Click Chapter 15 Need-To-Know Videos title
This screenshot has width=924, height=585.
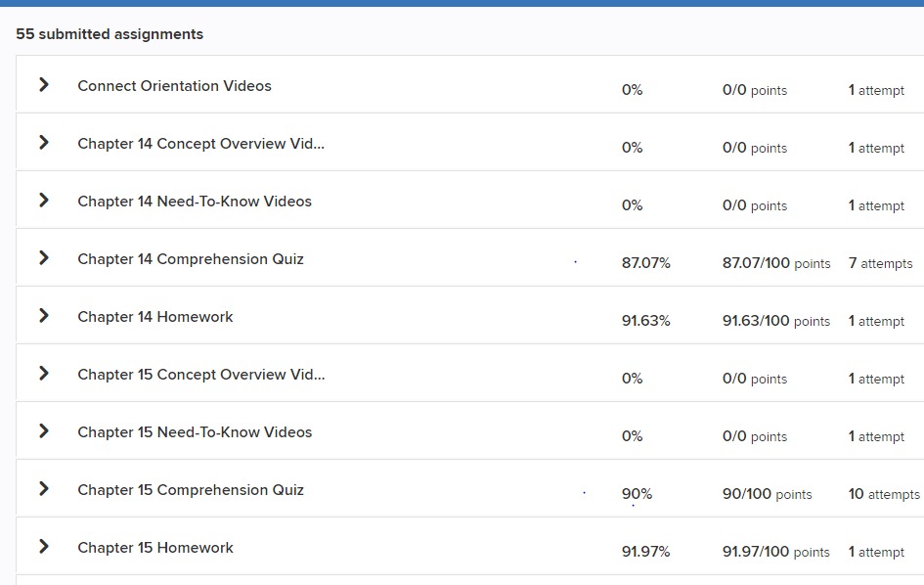click(x=195, y=432)
